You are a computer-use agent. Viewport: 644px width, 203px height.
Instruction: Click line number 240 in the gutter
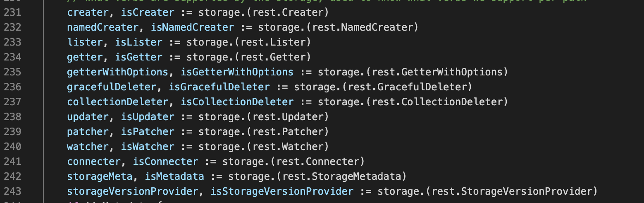click(x=12, y=147)
